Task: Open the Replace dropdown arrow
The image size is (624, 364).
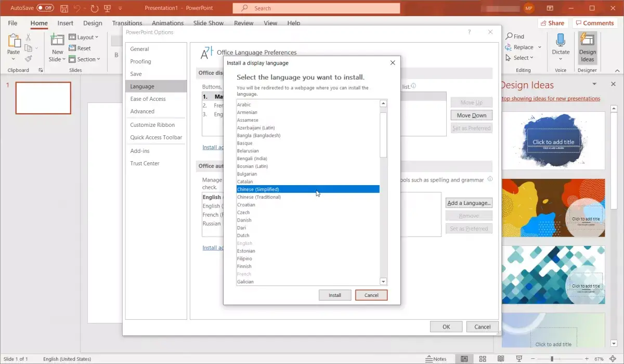Action: pyautogui.click(x=540, y=47)
